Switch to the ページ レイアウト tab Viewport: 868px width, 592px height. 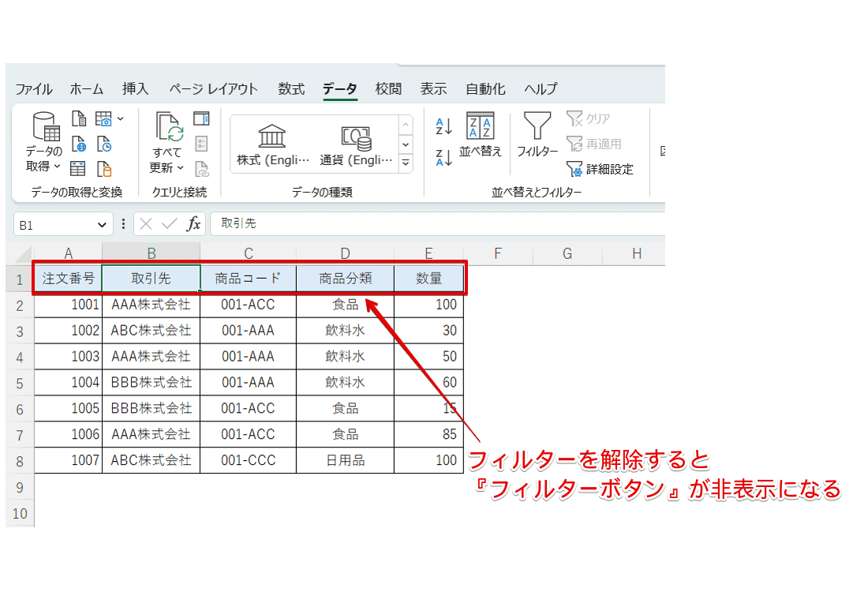(x=214, y=88)
